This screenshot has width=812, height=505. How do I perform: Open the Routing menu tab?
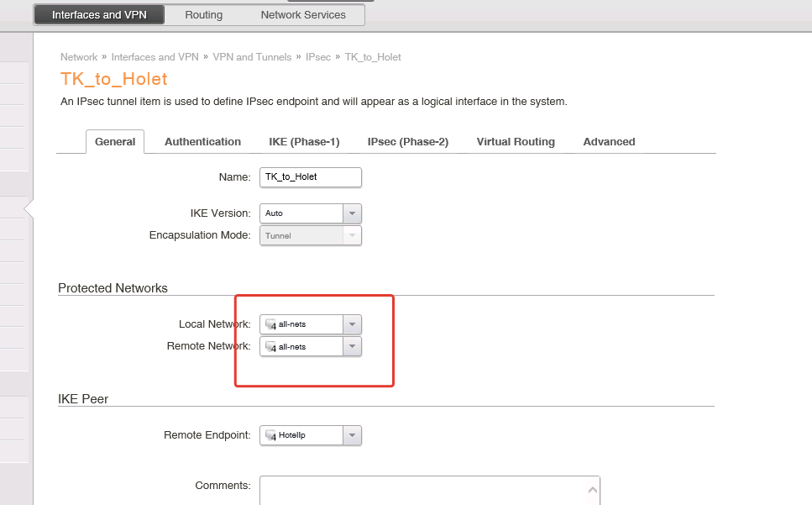203,15
